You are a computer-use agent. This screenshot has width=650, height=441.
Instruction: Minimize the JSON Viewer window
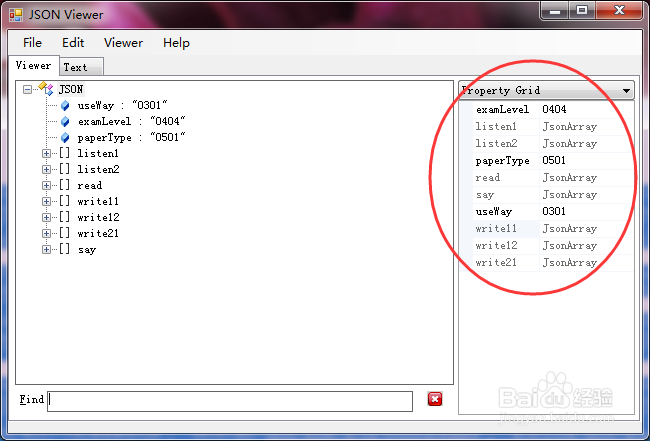tap(555, 11)
